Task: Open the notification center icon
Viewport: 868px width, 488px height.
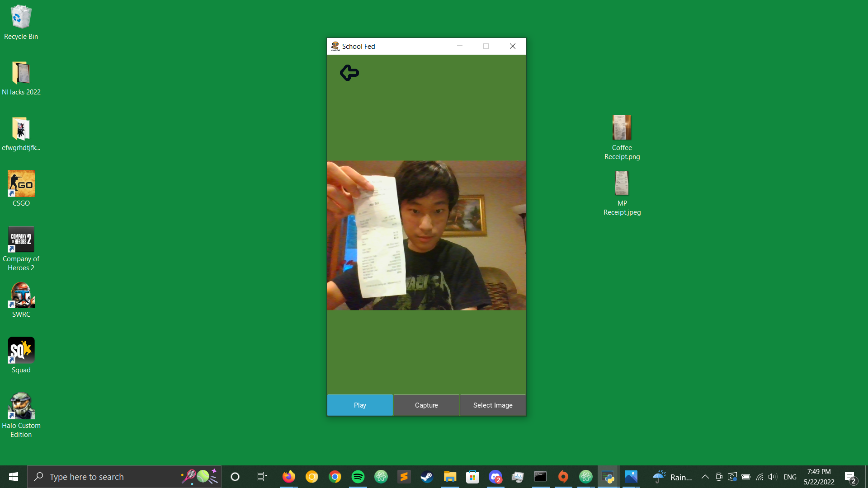Action: (849, 477)
